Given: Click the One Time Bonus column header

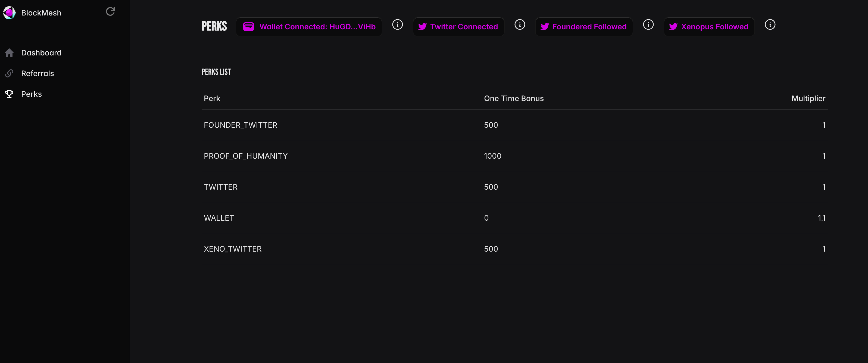Looking at the screenshot, I should pyautogui.click(x=514, y=98).
